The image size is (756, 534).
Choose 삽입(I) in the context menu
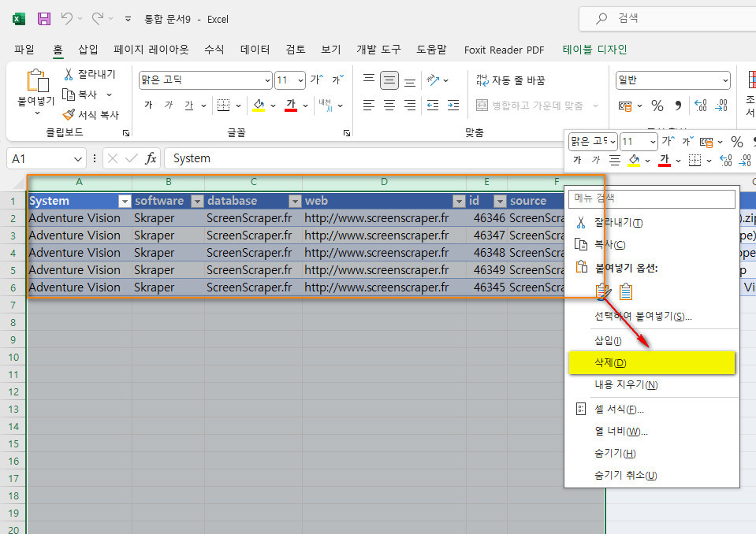coord(652,340)
